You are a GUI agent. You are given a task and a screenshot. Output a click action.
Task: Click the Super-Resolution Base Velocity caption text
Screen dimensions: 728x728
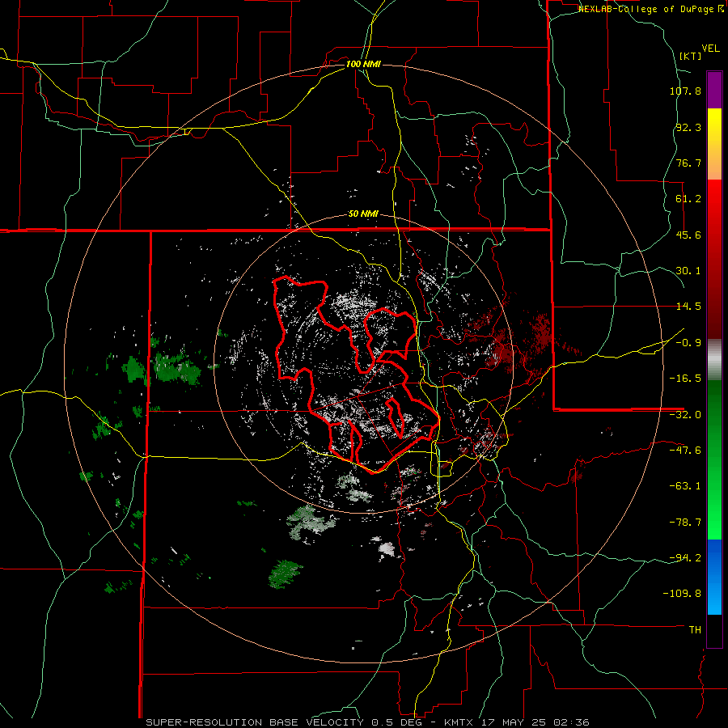[x=367, y=722]
